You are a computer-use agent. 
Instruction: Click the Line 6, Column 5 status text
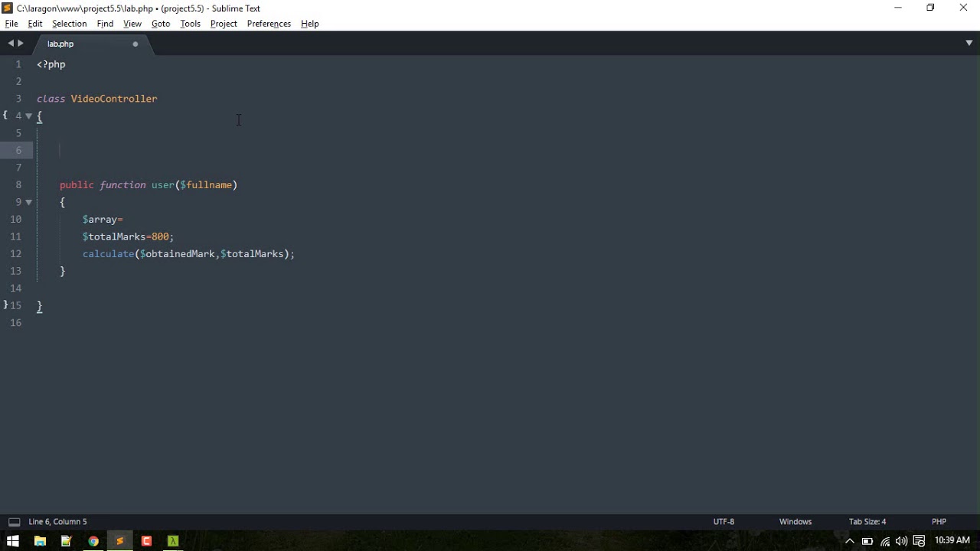pos(57,522)
